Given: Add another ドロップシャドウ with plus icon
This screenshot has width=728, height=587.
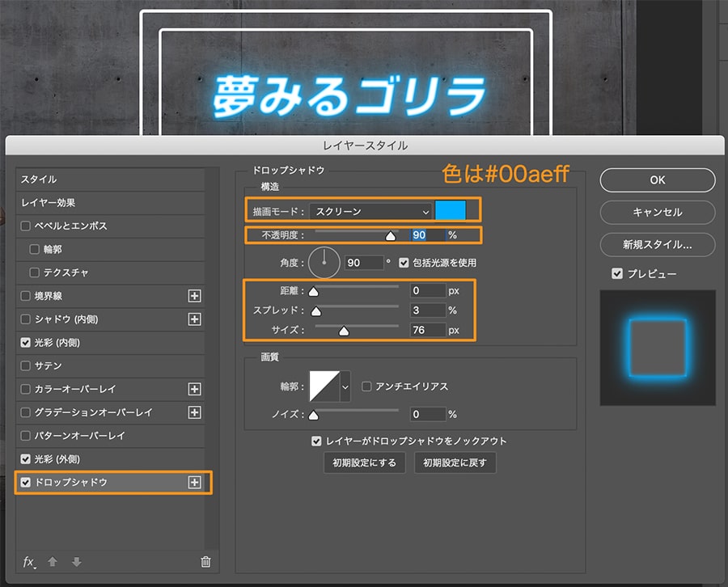Looking at the screenshot, I should click(194, 482).
